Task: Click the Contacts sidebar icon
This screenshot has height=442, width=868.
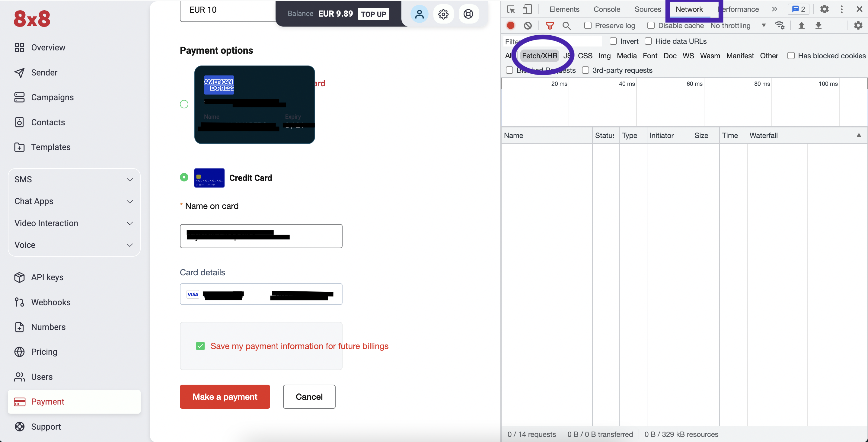Action: click(19, 122)
